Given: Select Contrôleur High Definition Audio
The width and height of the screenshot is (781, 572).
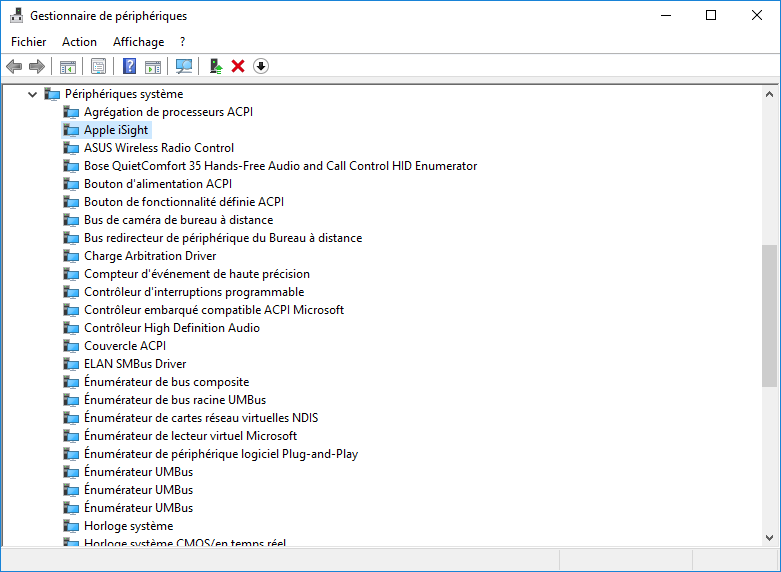Looking at the screenshot, I should pos(172,328).
